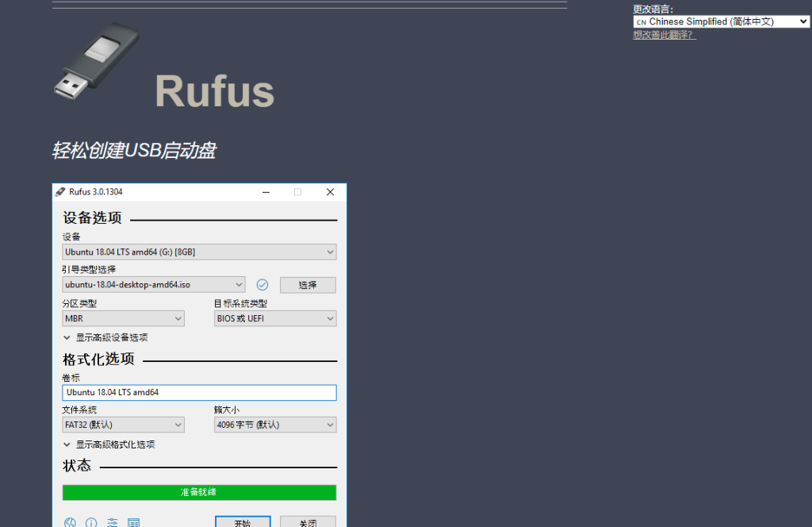Viewport: 812px width, 527px height.
Task: Open the 目标系统类型 BIOS 或 UEFI dropdown
Action: click(275, 318)
